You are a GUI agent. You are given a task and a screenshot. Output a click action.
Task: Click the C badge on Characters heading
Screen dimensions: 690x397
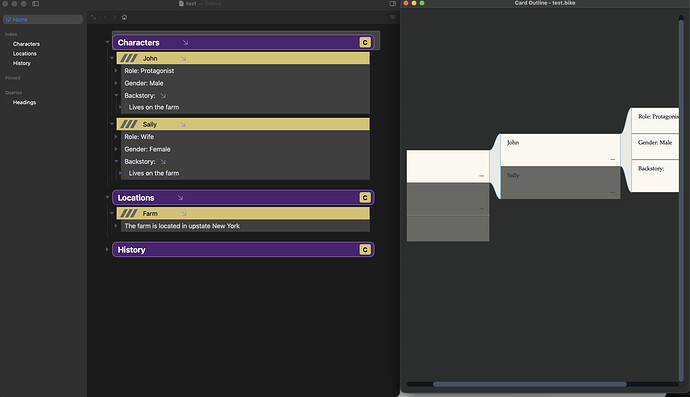[365, 42]
